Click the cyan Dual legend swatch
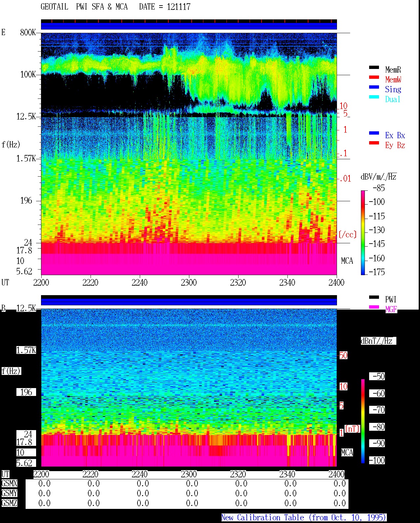This screenshot has height=523, width=420. pos(374,97)
